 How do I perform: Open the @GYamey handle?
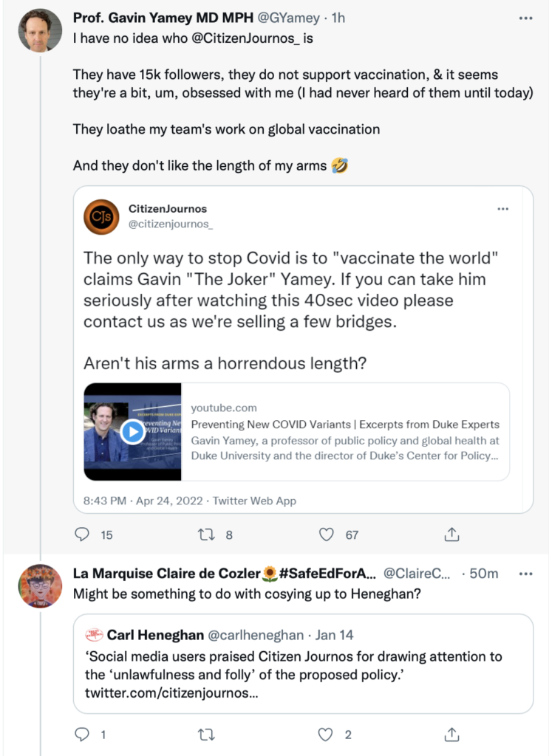pyautogui.click(x=288, y=18)
